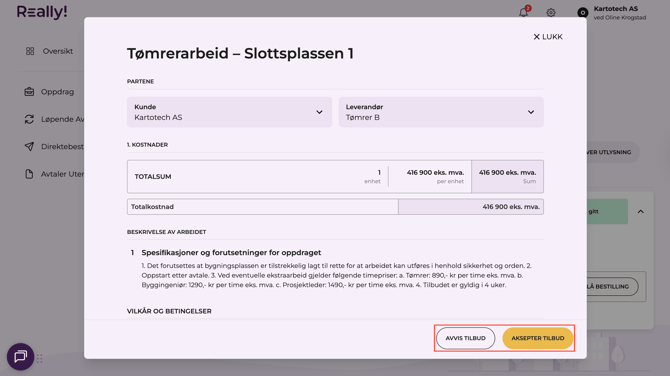Click the 416 900 Sum cell
Image resolution: width=670 pixels, height=376 pixels.
(507, 176)
